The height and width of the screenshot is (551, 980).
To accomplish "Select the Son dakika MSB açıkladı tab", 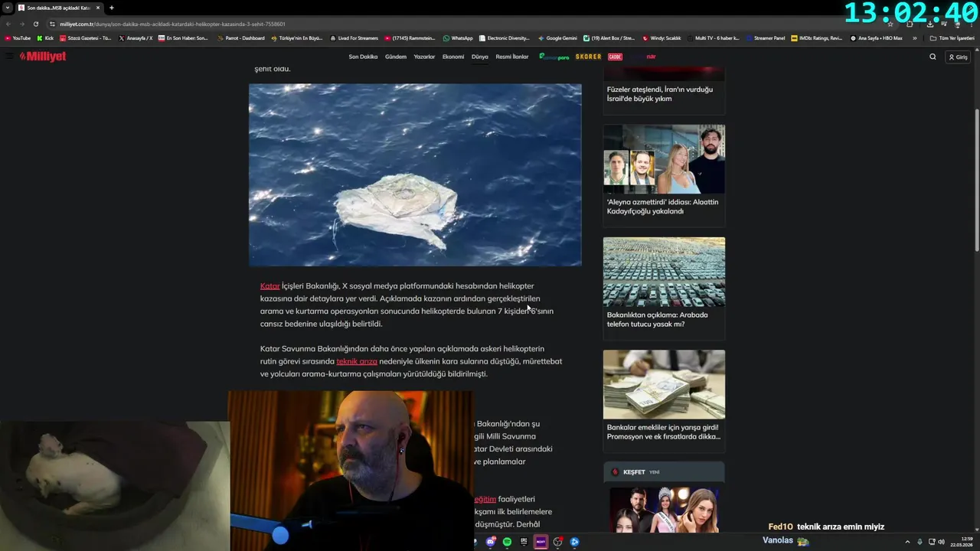I will click(x=59, y=8).
